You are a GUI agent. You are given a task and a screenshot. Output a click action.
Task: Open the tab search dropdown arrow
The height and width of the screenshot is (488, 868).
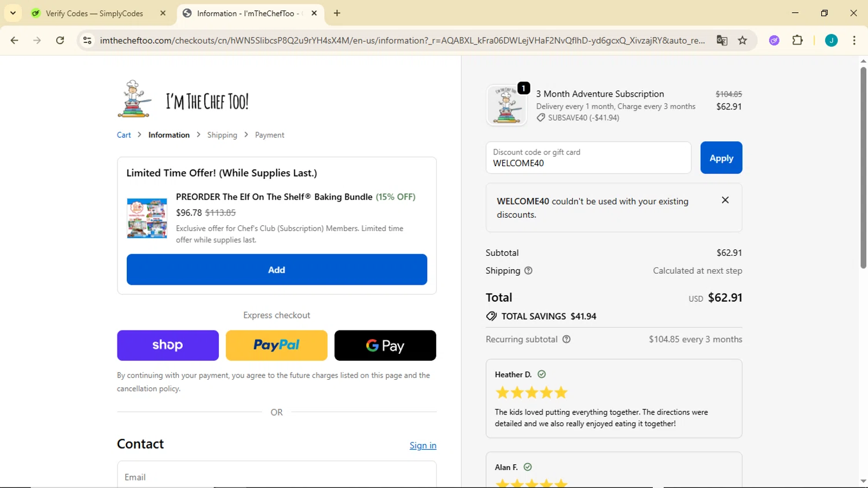pyautogui.click(x=13, y=13)
